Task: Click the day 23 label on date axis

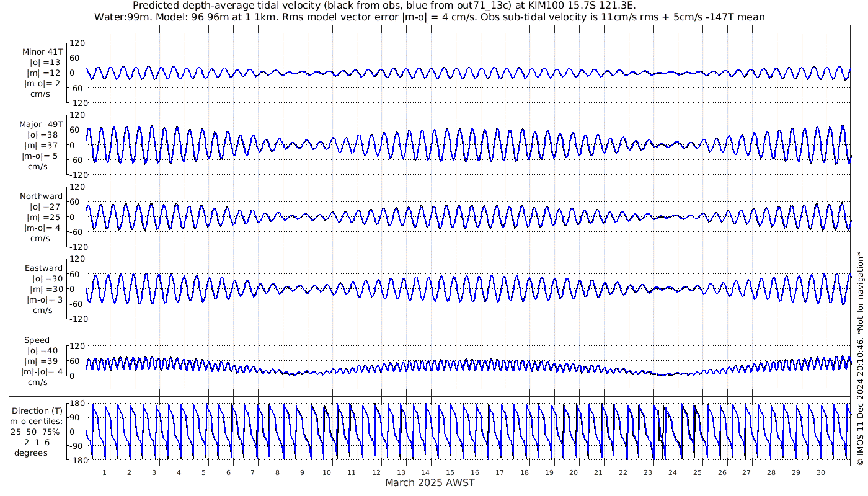Action: 648,472
